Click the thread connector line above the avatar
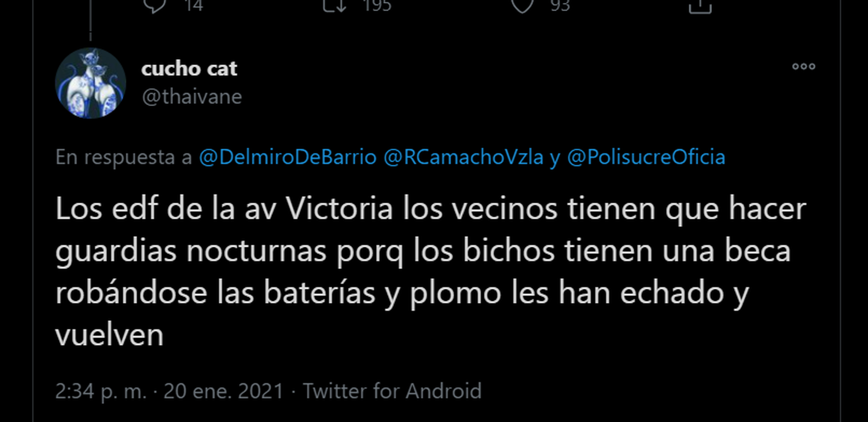Screen dimensions: 868x422 tap(90, 21)
